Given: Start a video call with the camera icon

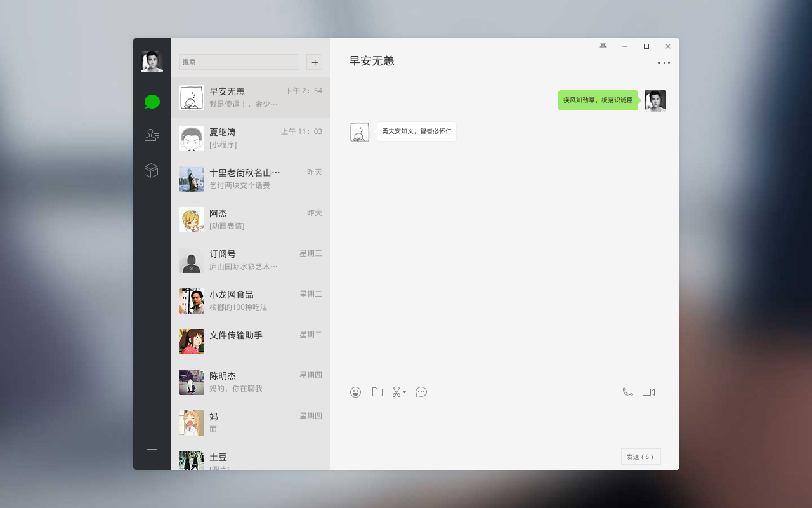Looking at the screenshot, I should (x=648, y=392).
